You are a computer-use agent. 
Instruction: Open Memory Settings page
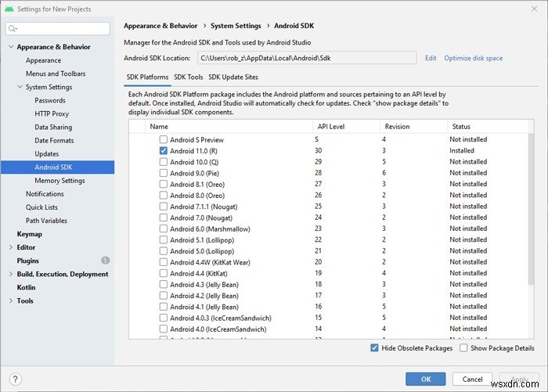pos(59,180)
